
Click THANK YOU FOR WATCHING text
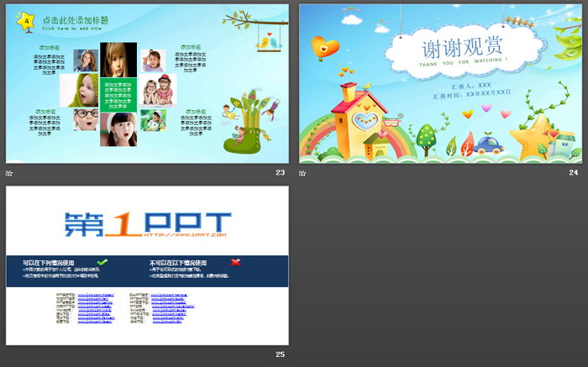(464, 62)
